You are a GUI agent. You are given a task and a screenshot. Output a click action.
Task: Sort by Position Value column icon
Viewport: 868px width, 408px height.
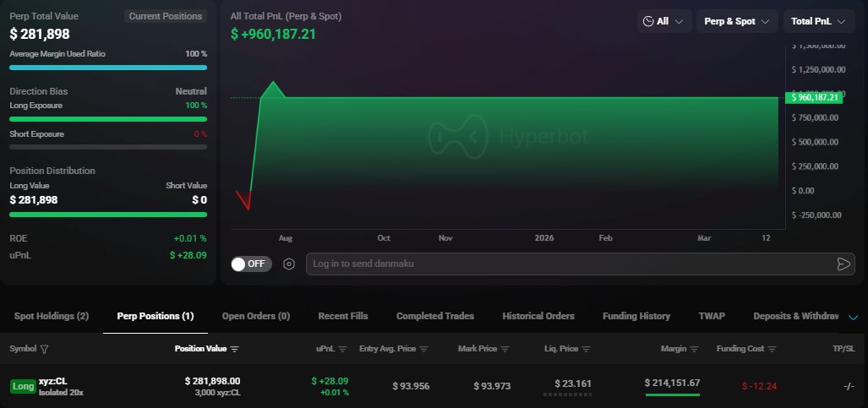click(235, 349)
